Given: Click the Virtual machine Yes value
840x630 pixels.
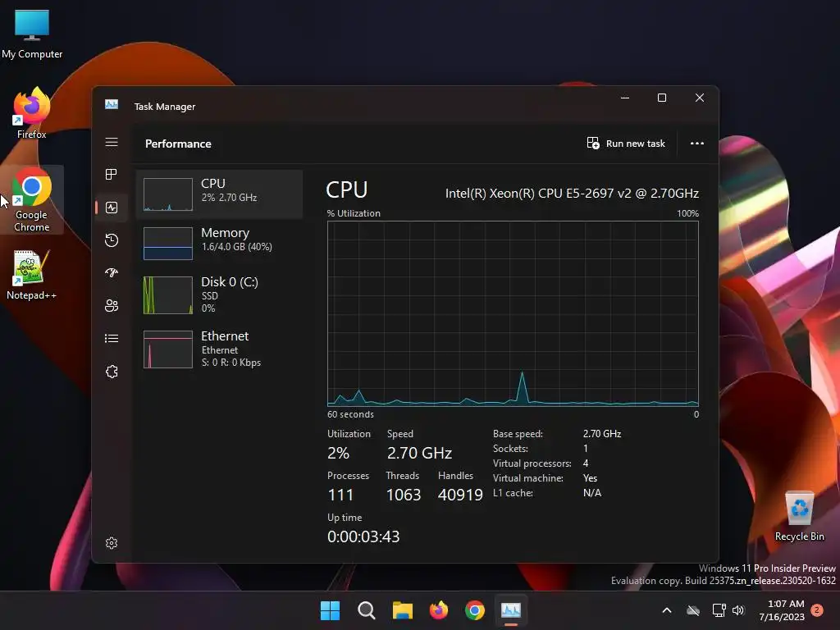Looking at the screenshot, I should coord(590,478).
